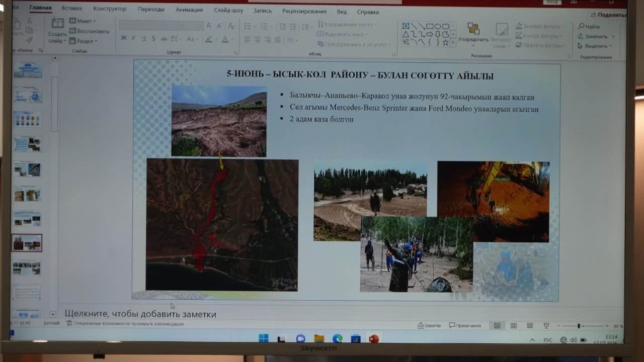Go to the Слайд-шоу tab
The height and width of the screenshot is (362, 644).
click(228, 10)
